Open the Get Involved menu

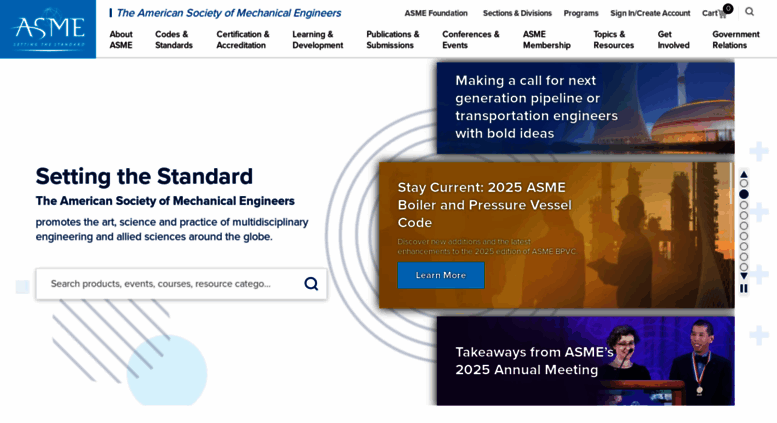(x=673, y=40)
